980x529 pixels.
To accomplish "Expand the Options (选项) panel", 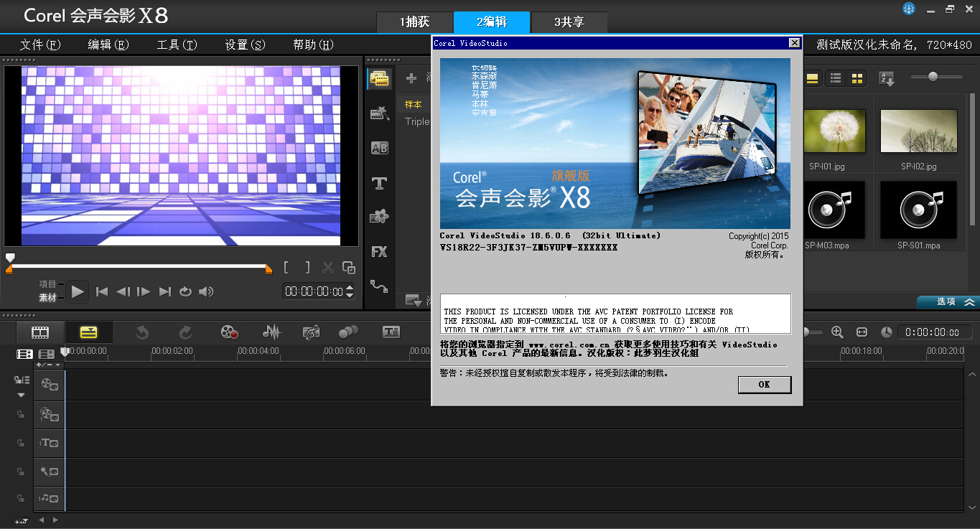I will [x=948, y=302].
